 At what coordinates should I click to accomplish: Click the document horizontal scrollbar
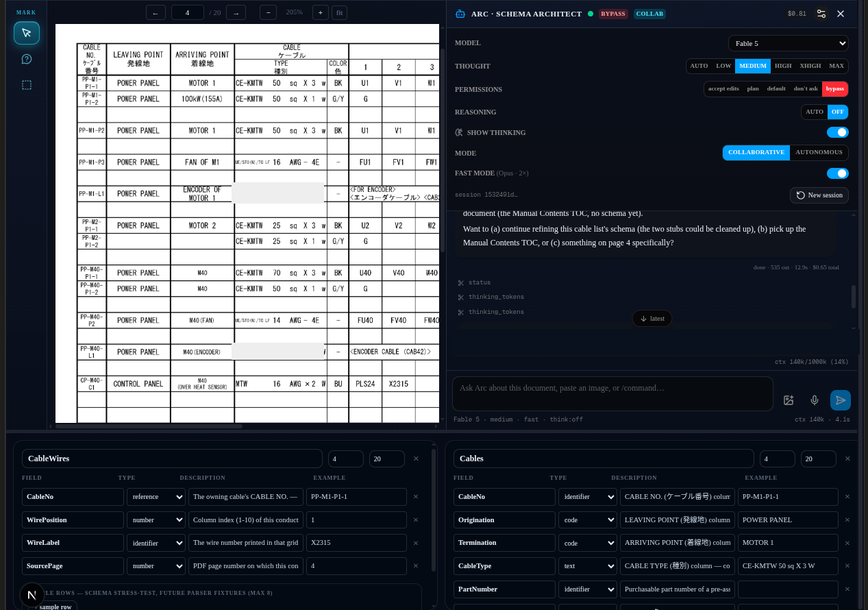[x=149, y=426]
